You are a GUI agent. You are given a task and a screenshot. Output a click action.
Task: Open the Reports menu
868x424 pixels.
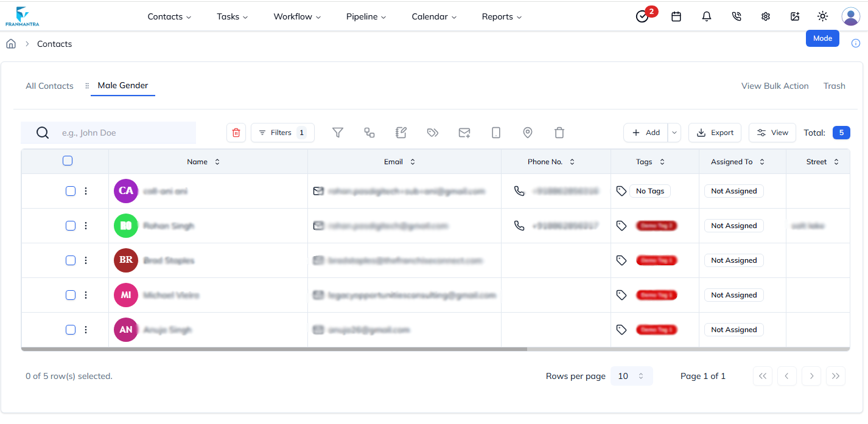[x=501, y=16]
